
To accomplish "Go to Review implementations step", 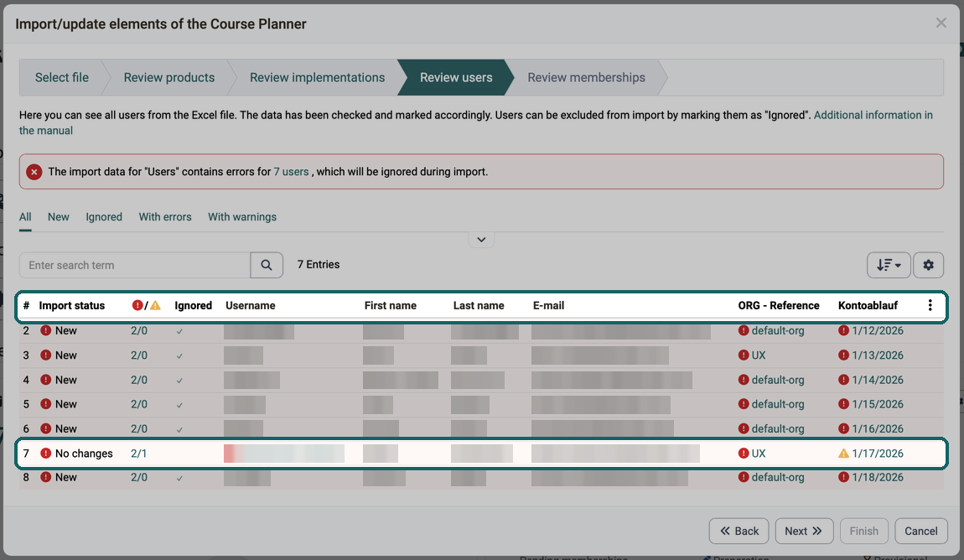I will (x=317, y=77).
